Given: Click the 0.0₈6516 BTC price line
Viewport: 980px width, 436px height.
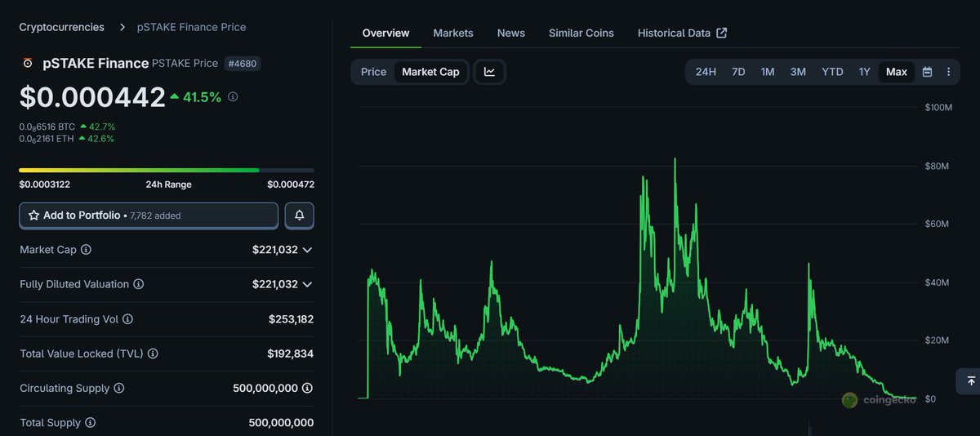Looking at the screenshot, I should click(67, 127).
